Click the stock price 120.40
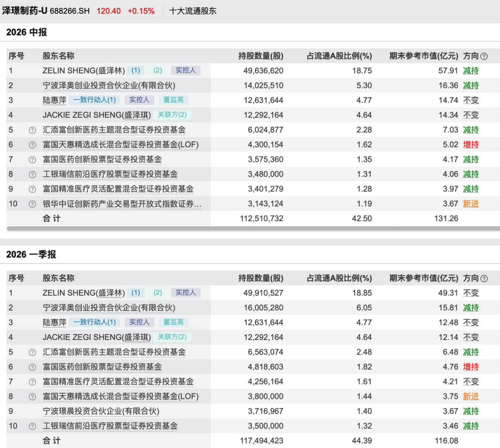Screen dimensions: 500x448 [x=109, y=11]
